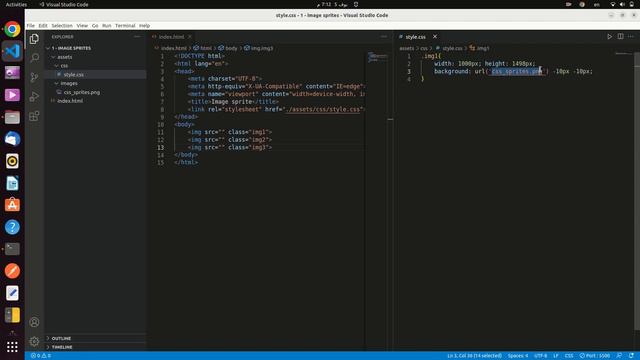The image size is (640, 360).
Task: Click the feedback icon in status bar
Action: pyautogui.click(x=620, y=356)
